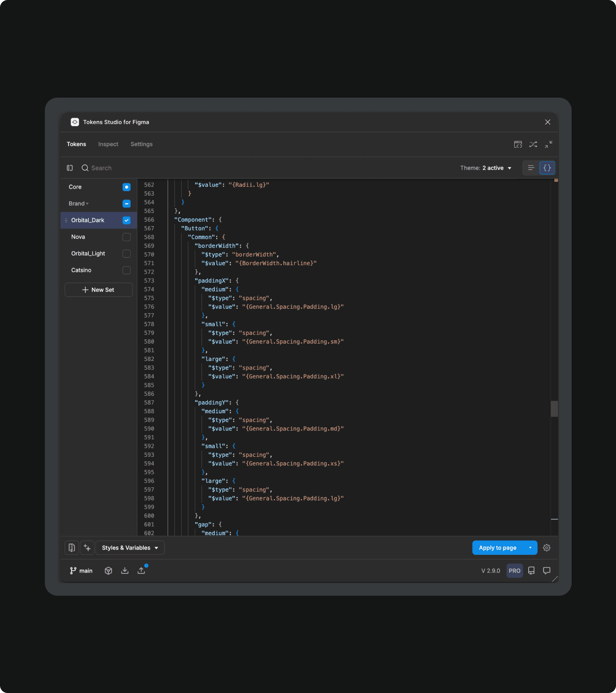The image size is (616, 693).
Task: Click "{General.Spacing.Padding.xl}" value
Action: pyautogui.click(x=293, y=376)
